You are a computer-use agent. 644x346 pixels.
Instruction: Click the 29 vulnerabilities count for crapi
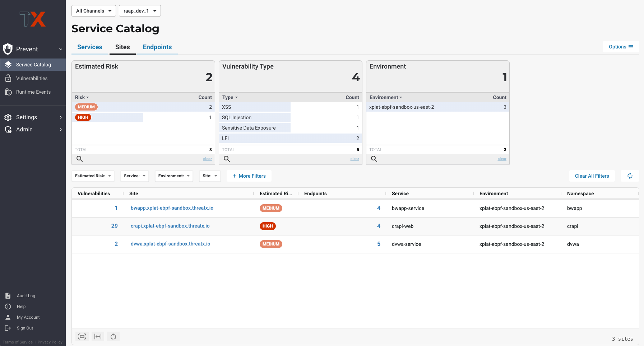point(114,226)
